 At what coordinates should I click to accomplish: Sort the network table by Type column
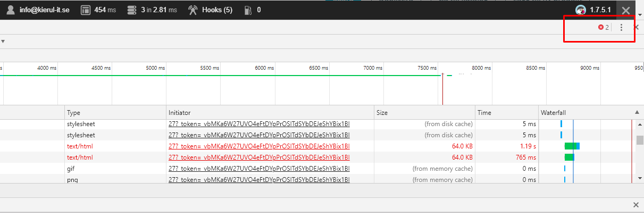point(115,113)
